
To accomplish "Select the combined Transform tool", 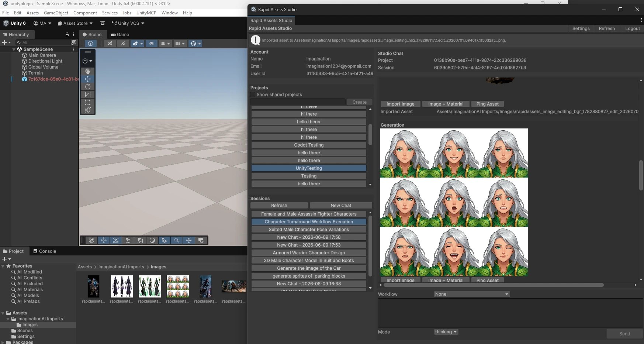I will 88,110.
